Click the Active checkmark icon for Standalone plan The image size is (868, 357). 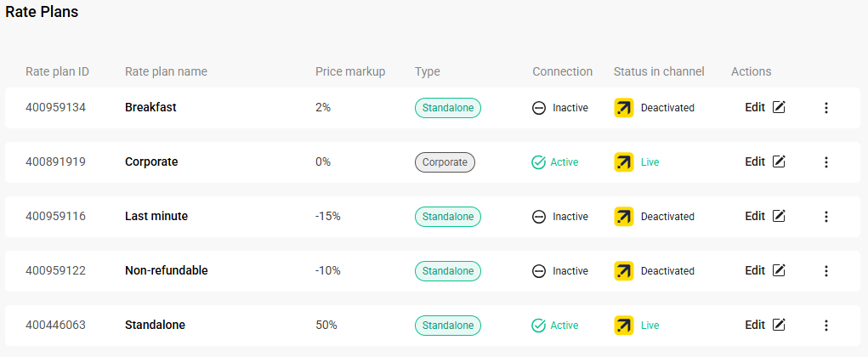point(539,326)
